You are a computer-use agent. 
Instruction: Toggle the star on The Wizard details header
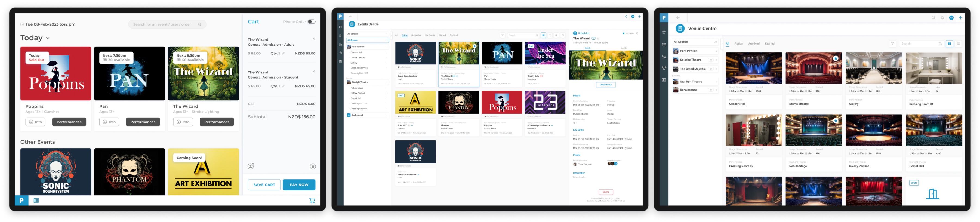point(624,33)
